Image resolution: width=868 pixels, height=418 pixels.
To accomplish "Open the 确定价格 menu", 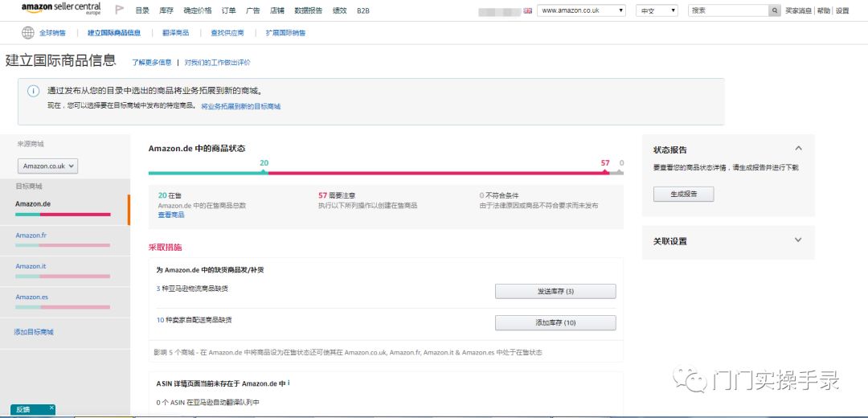I will click(x=197, y=10).
